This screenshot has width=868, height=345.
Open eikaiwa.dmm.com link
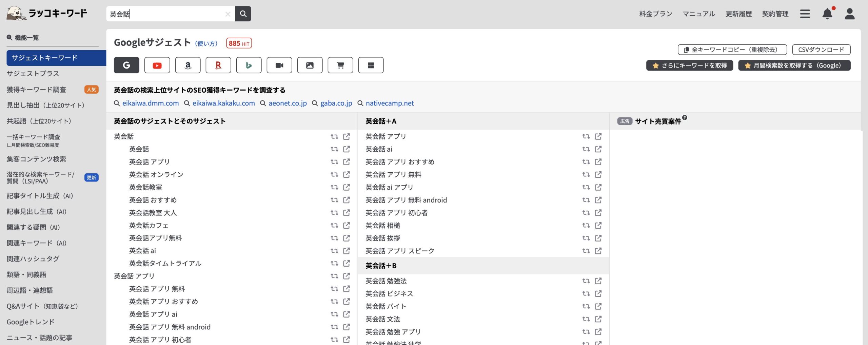pos(151,103)
